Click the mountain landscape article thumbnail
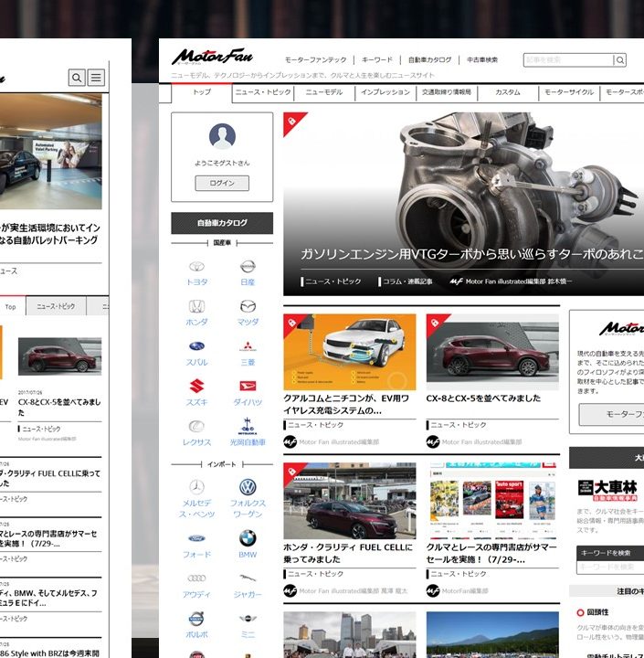644x658 pixels. click(x=492, y=634)
